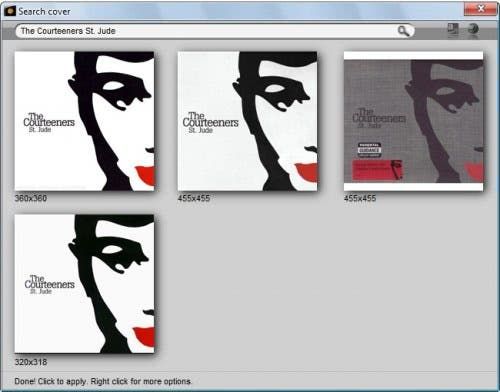The image size is (500, 392).
Task: Click the 320x318 size label
Action: click(x=31, y=362)
